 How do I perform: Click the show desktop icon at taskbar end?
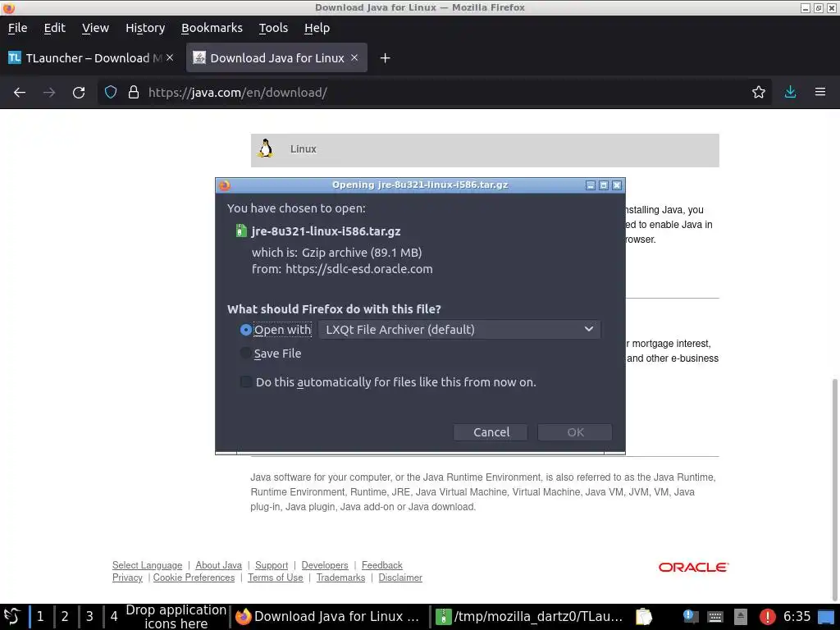pos(826,617)
